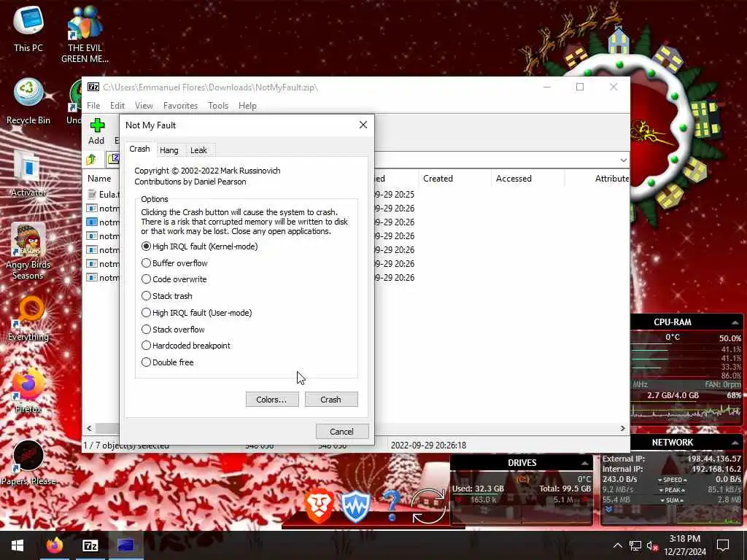Click the Name column header
Viewport: 747px width, 560px height.
(x=99, y=179)
